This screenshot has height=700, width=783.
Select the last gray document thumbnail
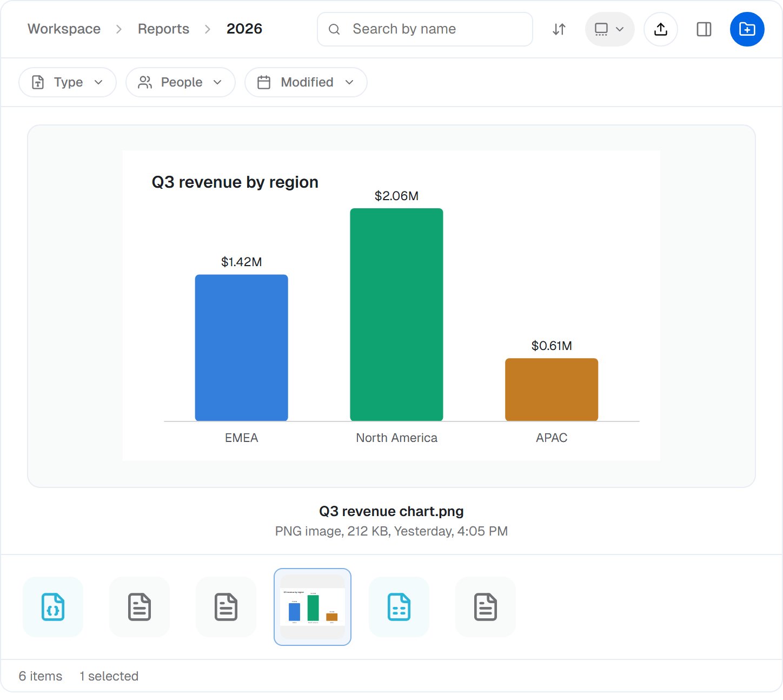486,607
